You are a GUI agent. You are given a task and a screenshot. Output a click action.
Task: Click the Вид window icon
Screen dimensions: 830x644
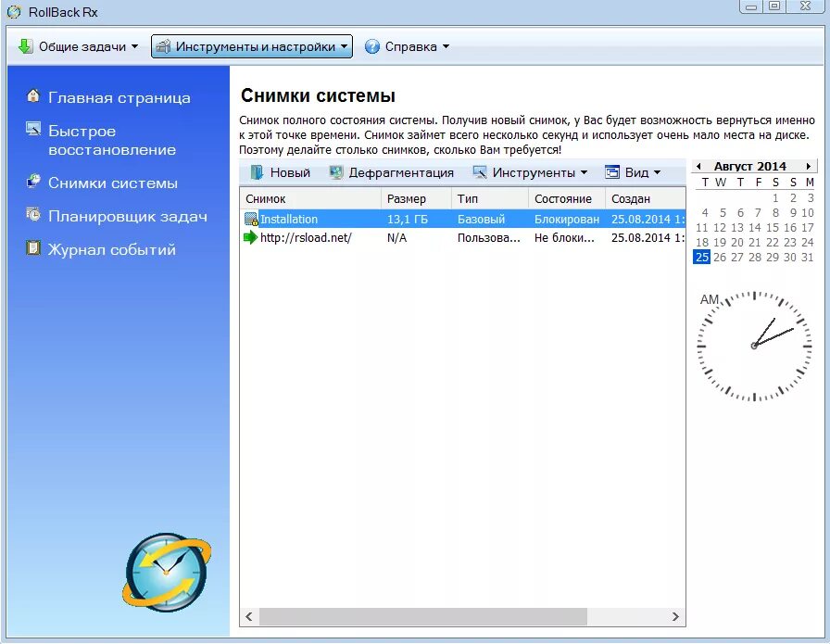pos(612,172)
